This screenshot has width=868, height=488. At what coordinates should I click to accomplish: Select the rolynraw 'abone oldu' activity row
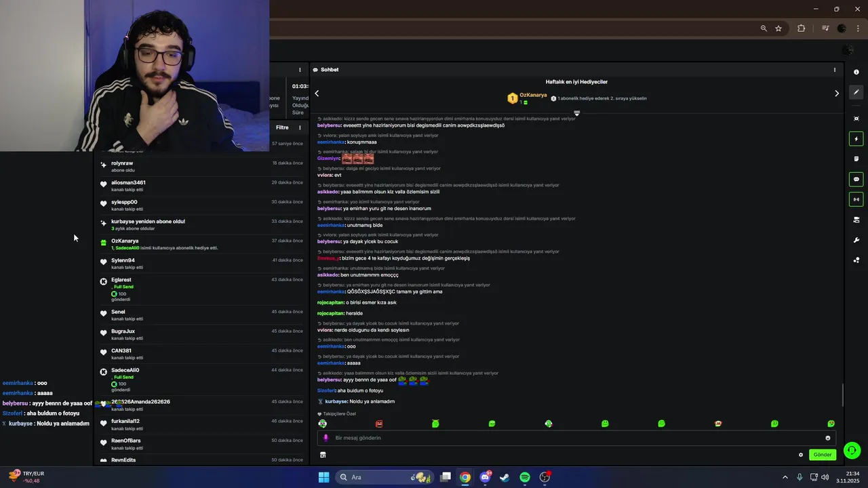[x=202, y=166]
